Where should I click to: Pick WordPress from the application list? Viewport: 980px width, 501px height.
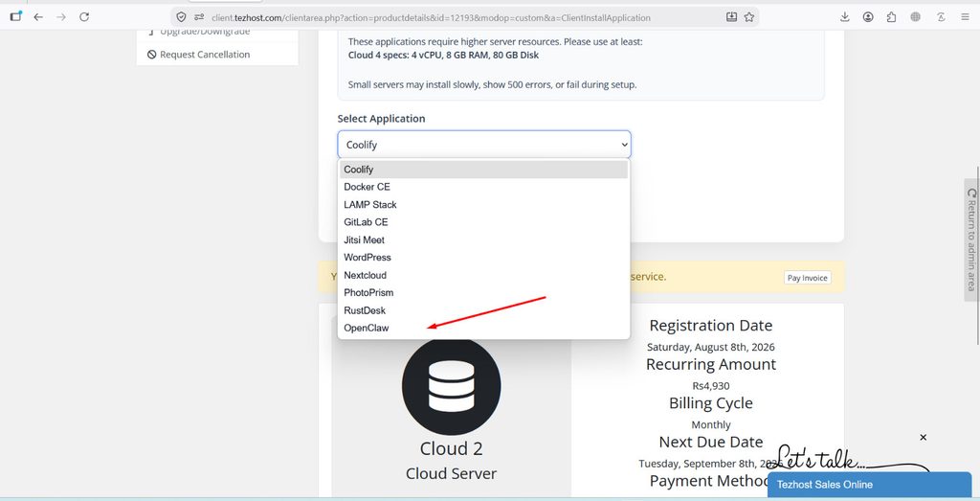click(483, 257)
